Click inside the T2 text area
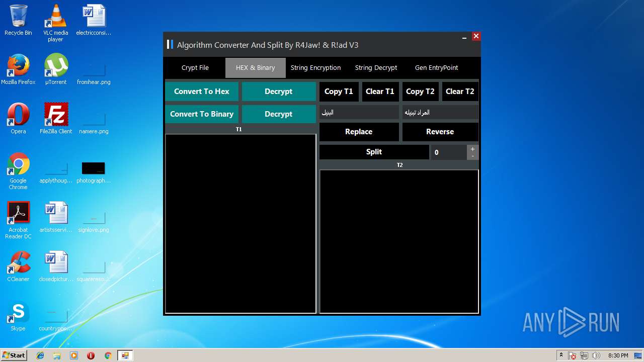The width and height of the screenshot is (644, 362). (399, 241)
